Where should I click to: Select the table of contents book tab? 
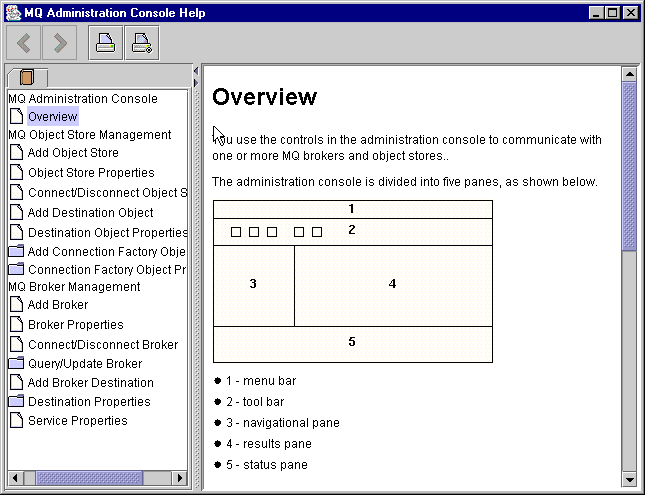tap(27, 77)
